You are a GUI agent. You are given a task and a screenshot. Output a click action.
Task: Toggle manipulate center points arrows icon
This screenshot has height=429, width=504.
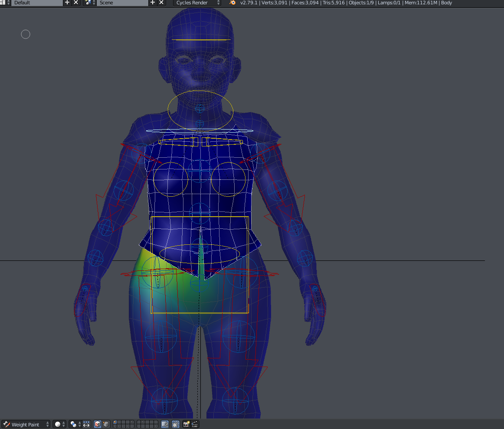click(86, 424)
